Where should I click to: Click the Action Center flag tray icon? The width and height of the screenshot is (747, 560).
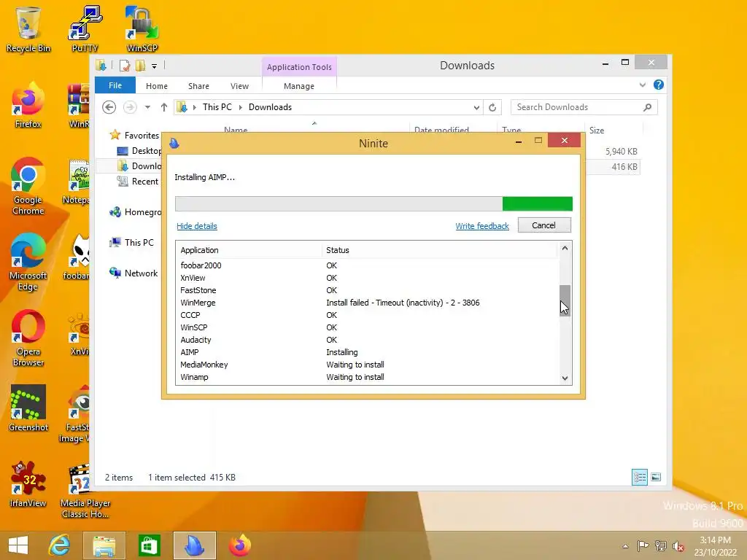[x=643, y=545]
